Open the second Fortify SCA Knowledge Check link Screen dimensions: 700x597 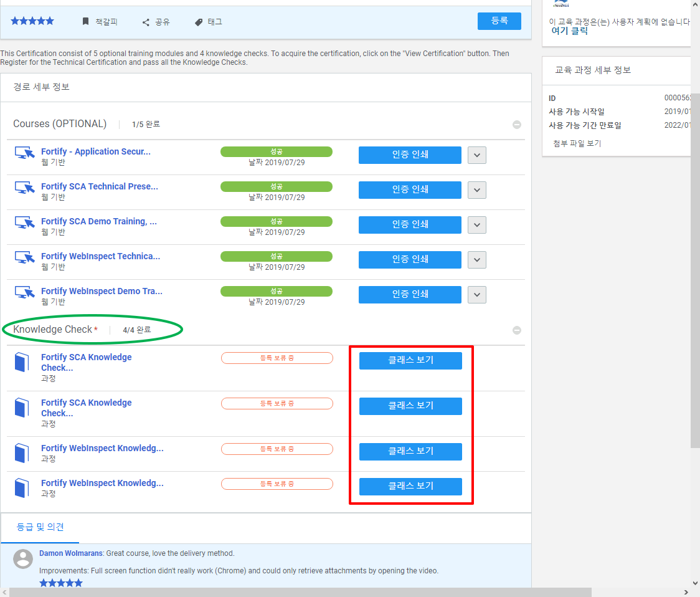87,408
